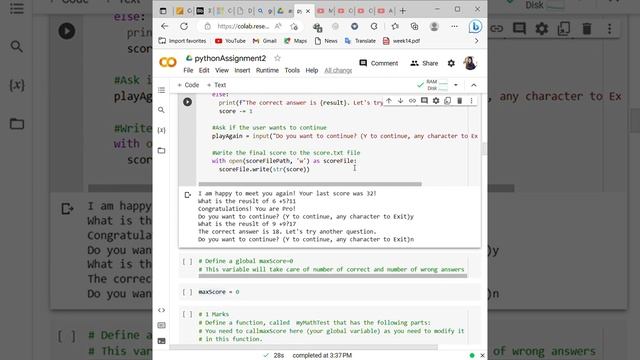Click the code cell horizontal scrollbar

310,184
